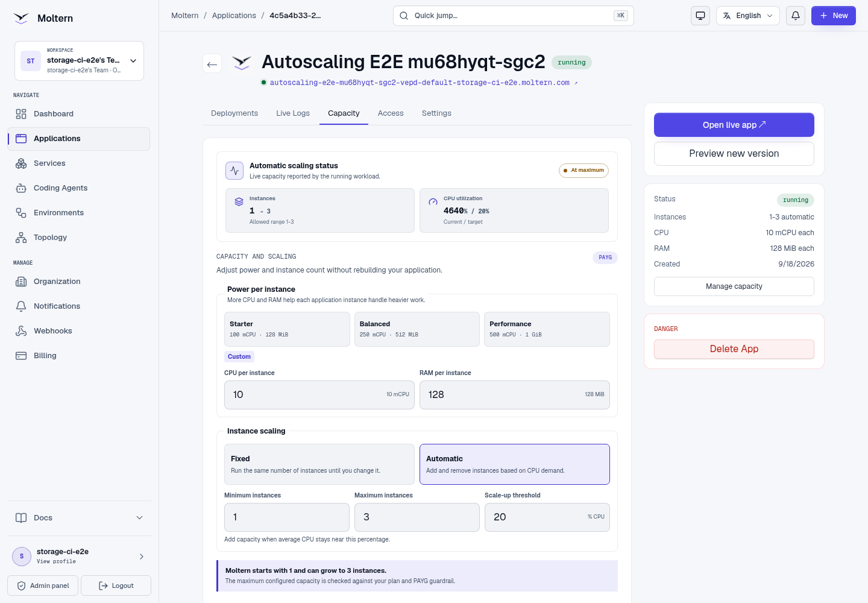Open Dashboard from the sidebar

(x=78, y=114)
